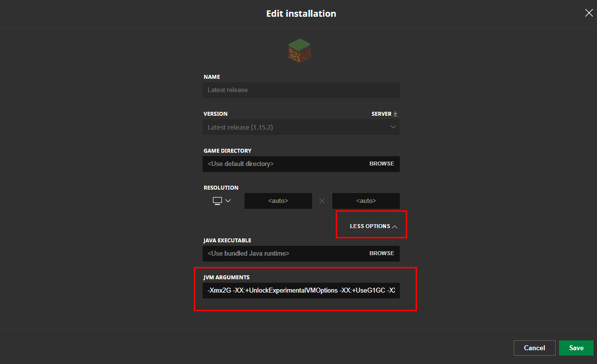Viewport: 597px width, 364px height.
Task: Click the resolution width auto field
Action: [x=278, y=201]
